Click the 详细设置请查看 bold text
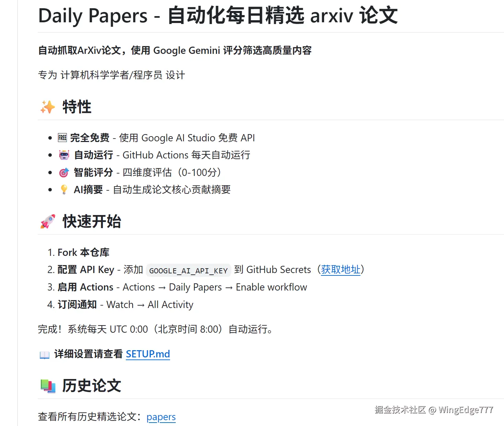 pyautogui.click(x=88, y=354)
